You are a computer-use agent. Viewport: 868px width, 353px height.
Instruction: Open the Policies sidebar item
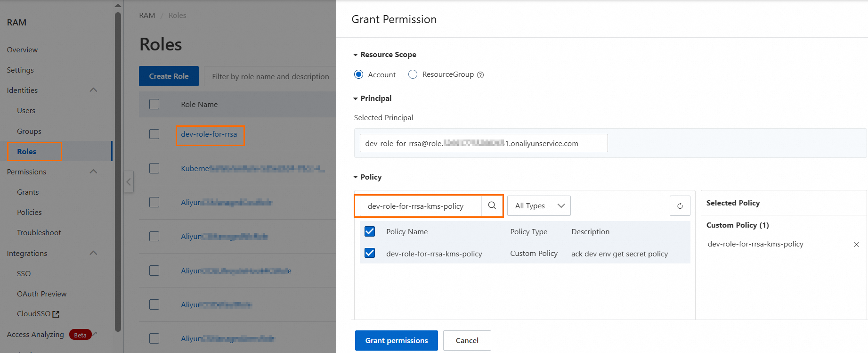[29, 213]
